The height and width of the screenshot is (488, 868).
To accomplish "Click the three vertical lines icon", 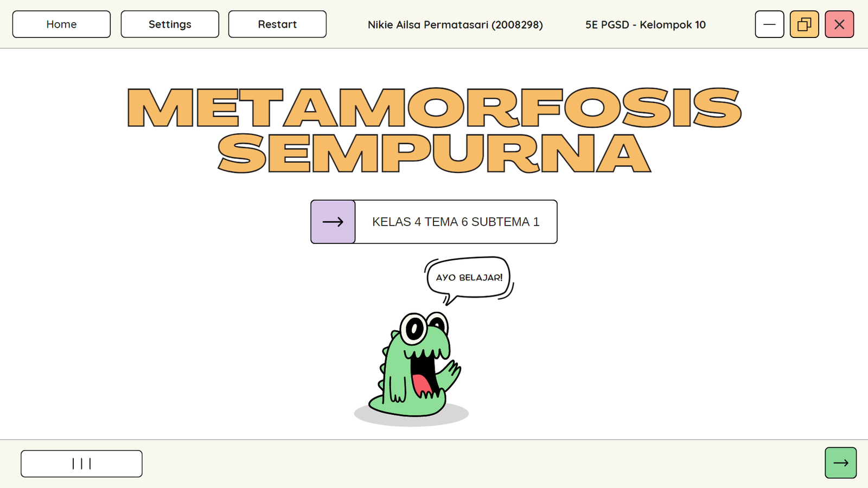I will pos(81,464).
